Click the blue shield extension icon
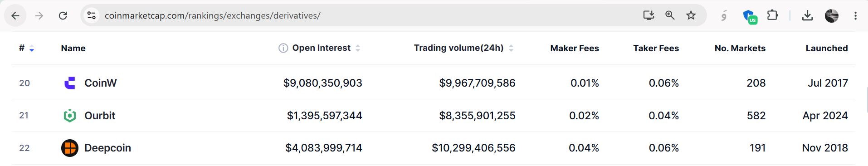The width and height of the screenshot is (868, 166). click(x=749, y=17)
